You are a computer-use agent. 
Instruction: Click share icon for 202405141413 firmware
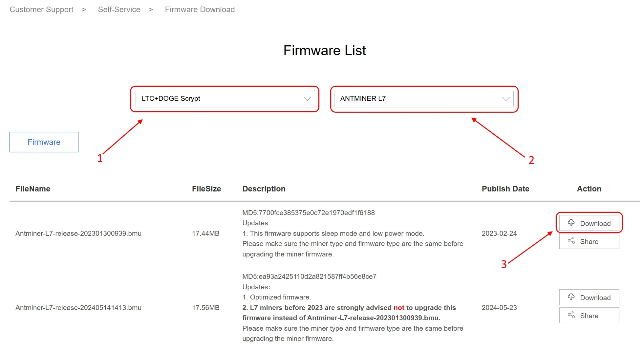coord(571,315)
